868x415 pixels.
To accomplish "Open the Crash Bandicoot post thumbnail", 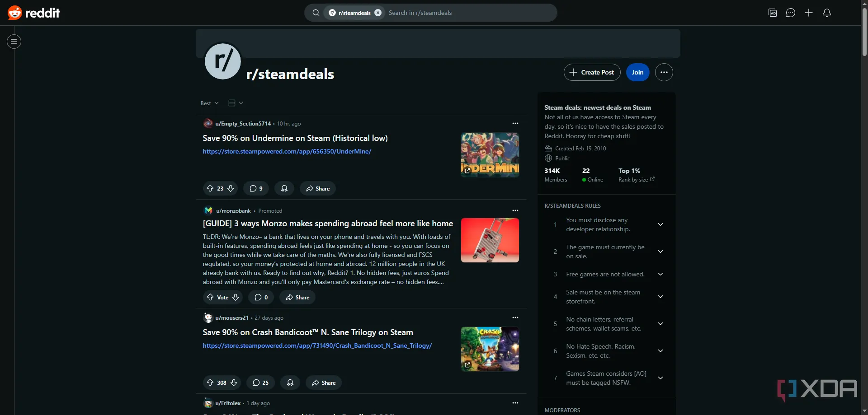I will tap(490, 349).
